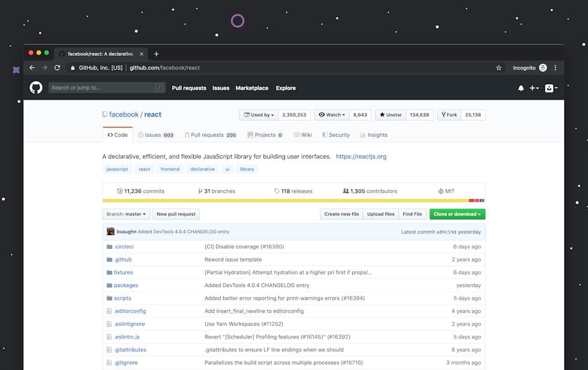Click the .gitignore file icon
The image size is (588, 370).
click(x=109, y=362)
